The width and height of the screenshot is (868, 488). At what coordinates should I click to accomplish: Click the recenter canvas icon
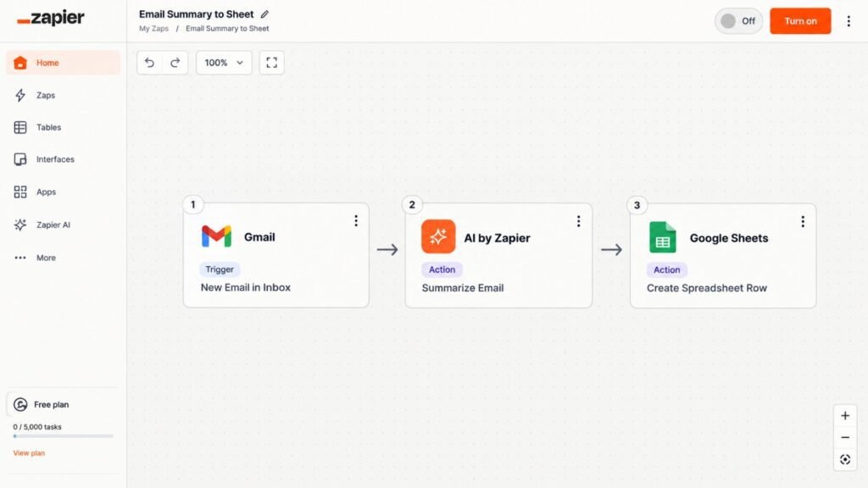pyautogui.click(x=845, y=459)
